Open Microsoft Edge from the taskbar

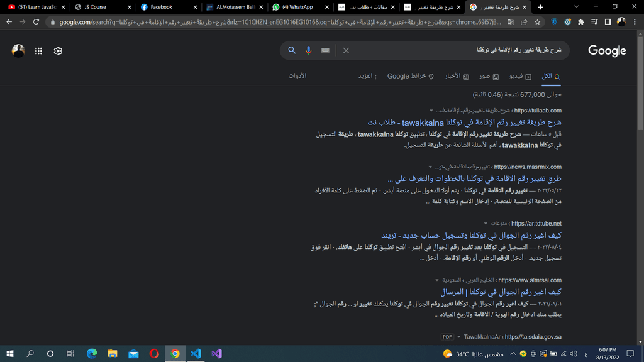click(x=92, y=353)
